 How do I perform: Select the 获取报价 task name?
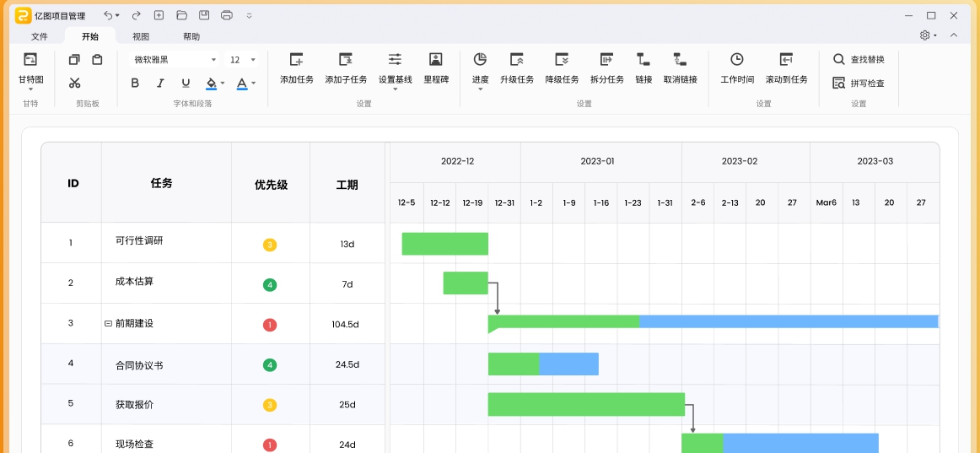coord(134,405)
